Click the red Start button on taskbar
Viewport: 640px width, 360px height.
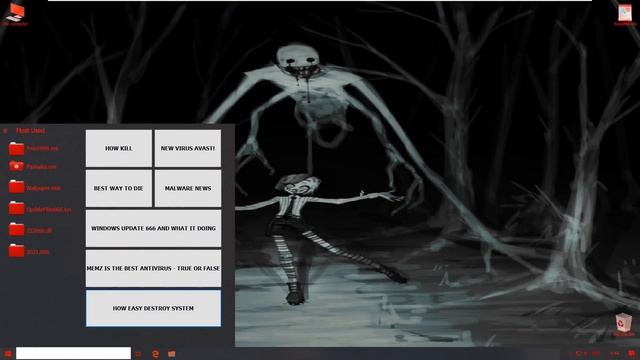(7, 353)
